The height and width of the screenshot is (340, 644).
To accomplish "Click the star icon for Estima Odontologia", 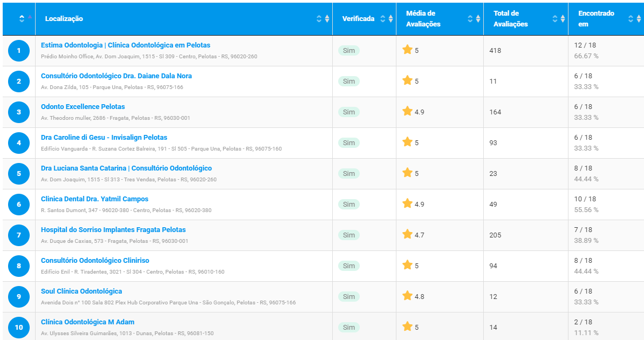I will coord(407,50).
